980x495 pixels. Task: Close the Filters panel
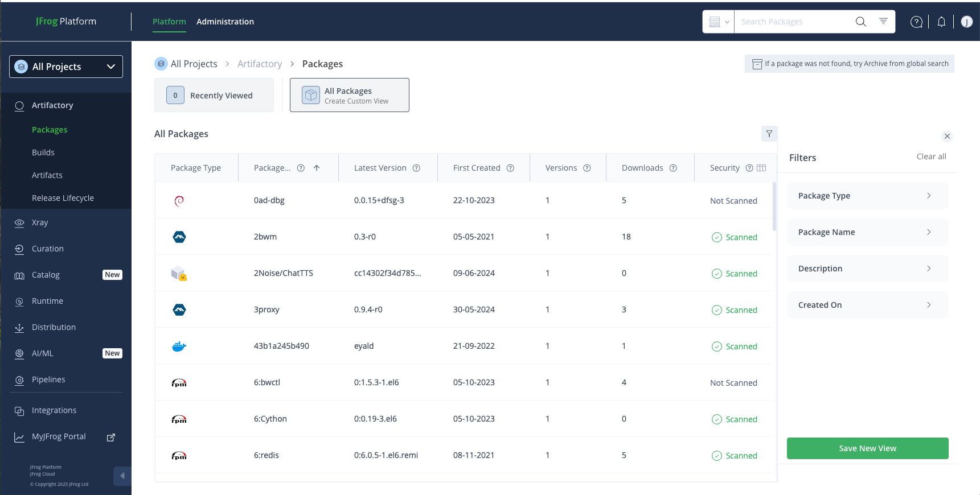[947, 136]
